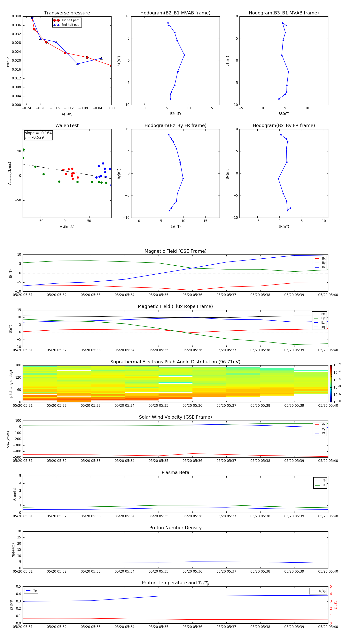
Task: Click the 'slope = -0.164' annotation
Action: click(38, 133)
